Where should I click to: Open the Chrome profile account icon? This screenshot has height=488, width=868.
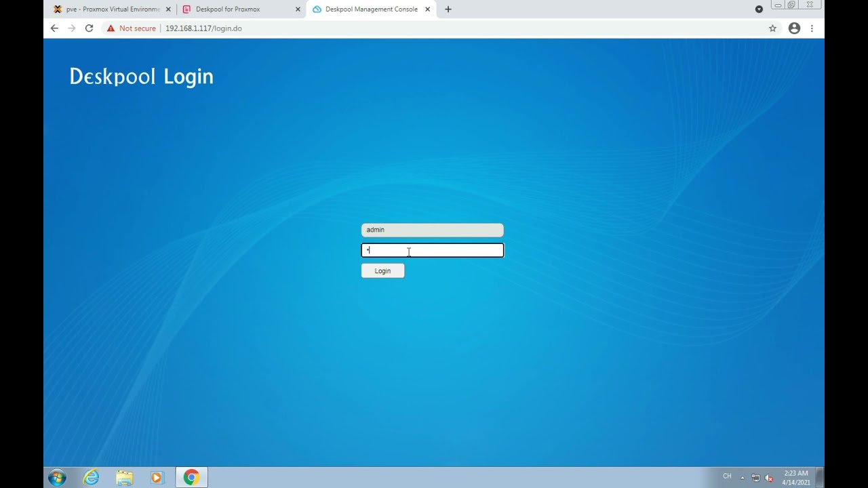[x=794, y=28]
